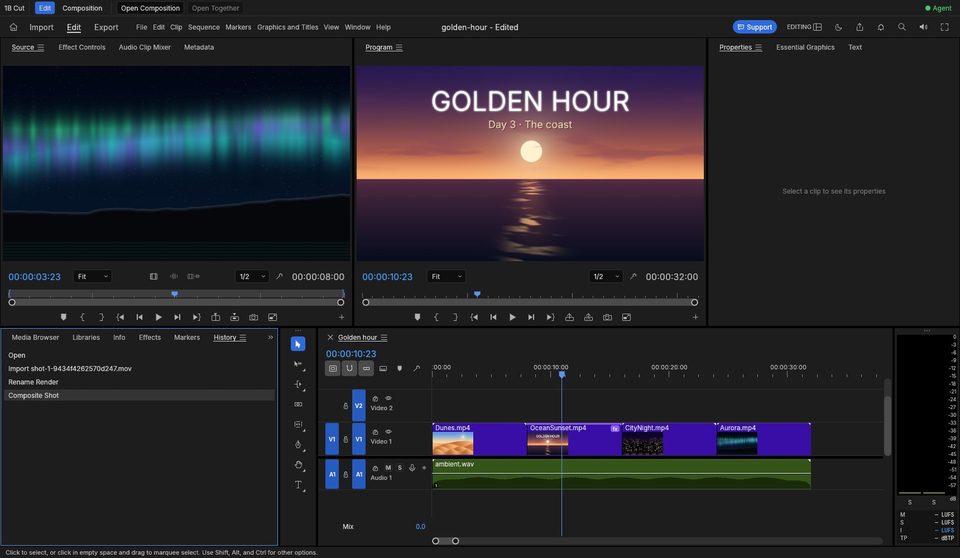Image resolution: width=960 pixels, height=558 pixels.
Task: Switch to the Effects tab
Action: (150, 337)
